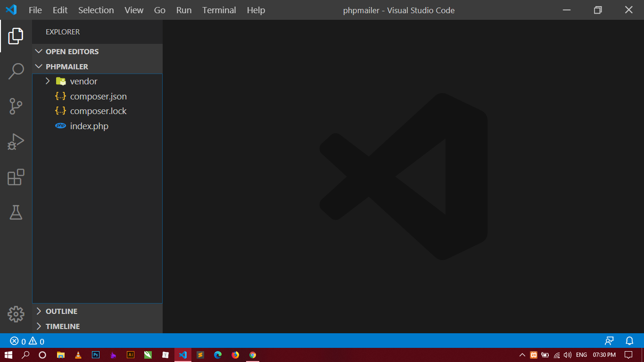Expand the Timeline section
The image size is (644, 362).
tap(62, 326)
